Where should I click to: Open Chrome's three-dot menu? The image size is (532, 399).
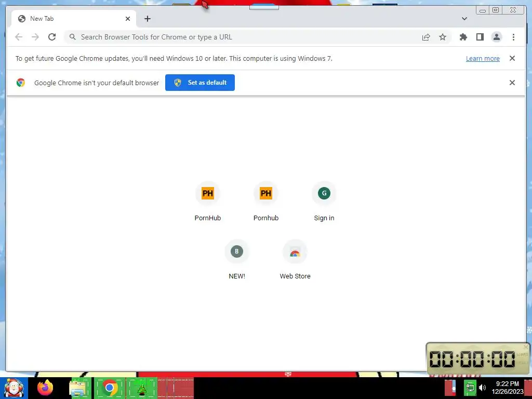pyautogui.click(x=513, y=37)
